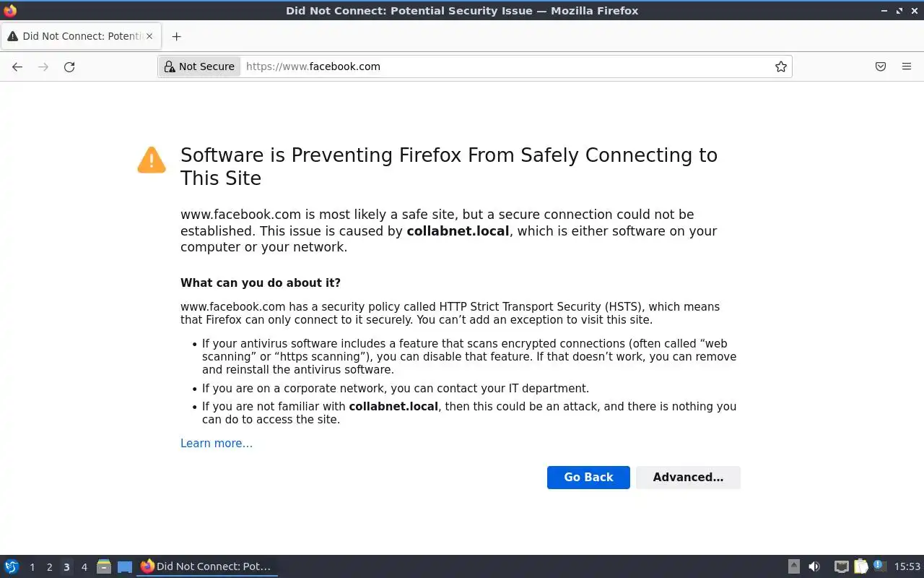This screenshot has width=924, height=578.
Task: Click the Firefox taskbar window entry
Action: point(206,566)
